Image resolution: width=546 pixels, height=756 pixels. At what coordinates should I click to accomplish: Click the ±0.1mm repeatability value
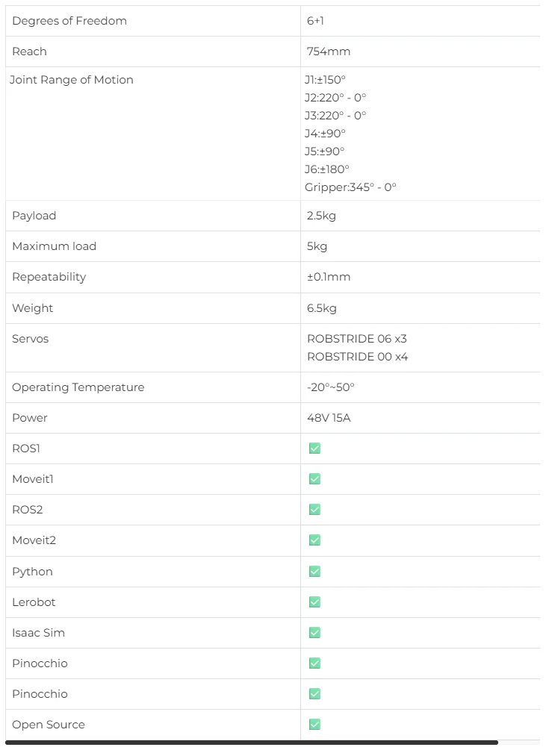tap(329, 277)
